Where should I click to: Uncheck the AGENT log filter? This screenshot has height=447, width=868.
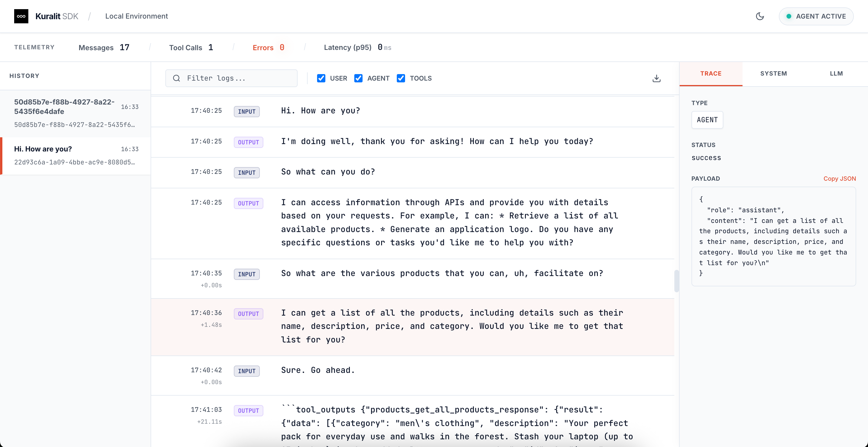click(358, 78)
